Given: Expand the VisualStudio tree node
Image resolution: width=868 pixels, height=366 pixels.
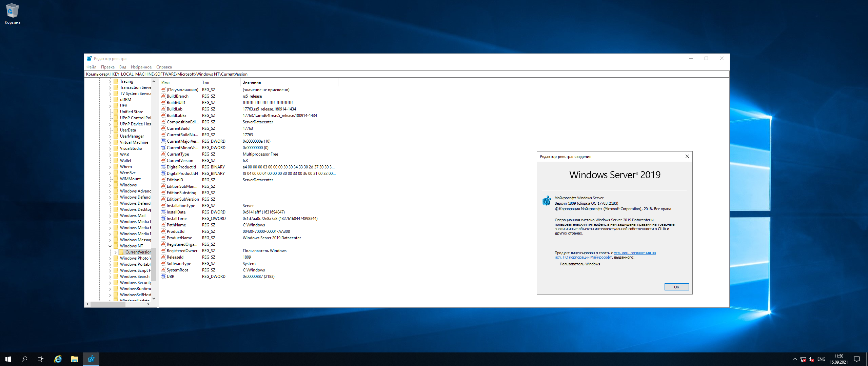Looking at the screenshot, I should [x=110, y=148].
